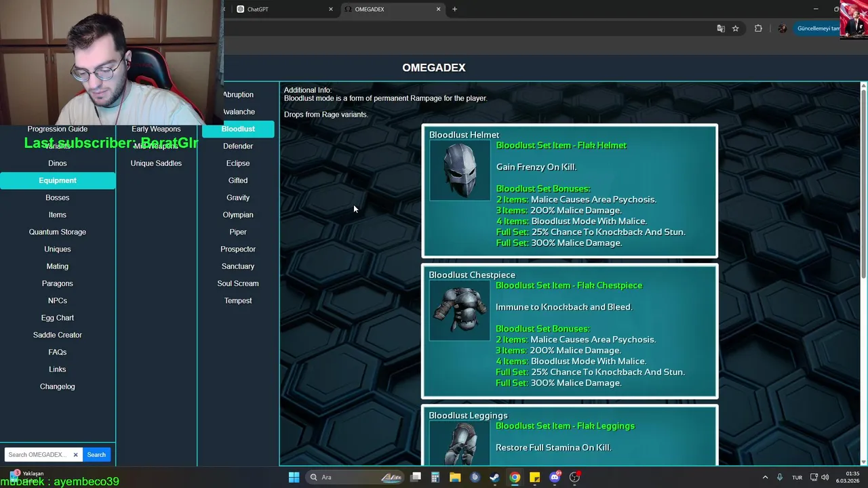The image size is (868, 488).
Task: Close the OMEGADEX tab
Action: [x=438, y=9]
